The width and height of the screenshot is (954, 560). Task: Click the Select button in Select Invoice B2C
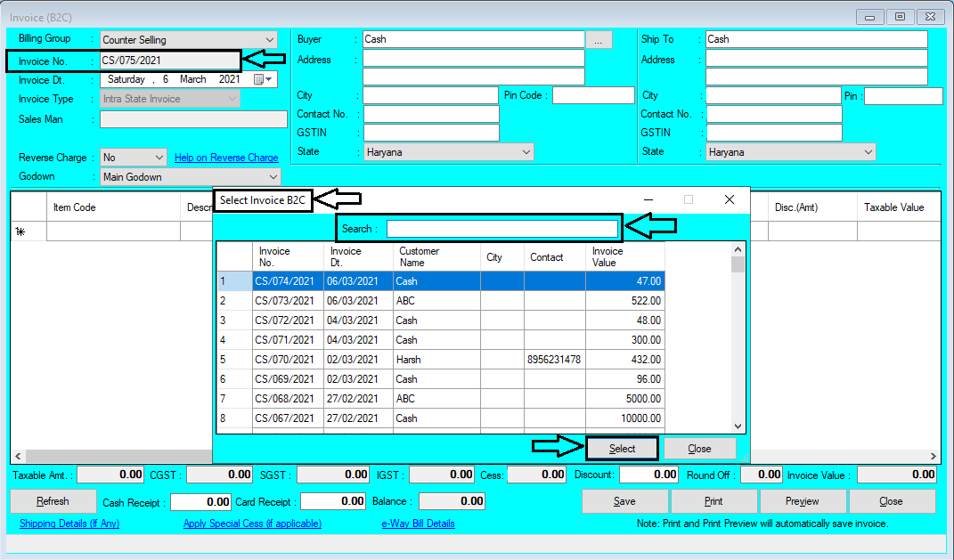click(623, 448)
